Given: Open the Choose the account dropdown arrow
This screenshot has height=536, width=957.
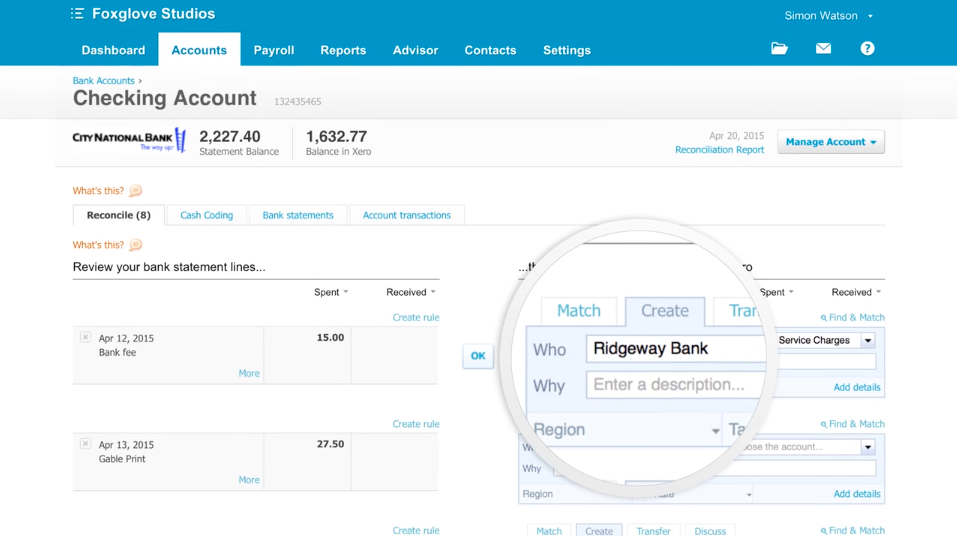Looking at the screenshot, I should click(x=868, y=447).
